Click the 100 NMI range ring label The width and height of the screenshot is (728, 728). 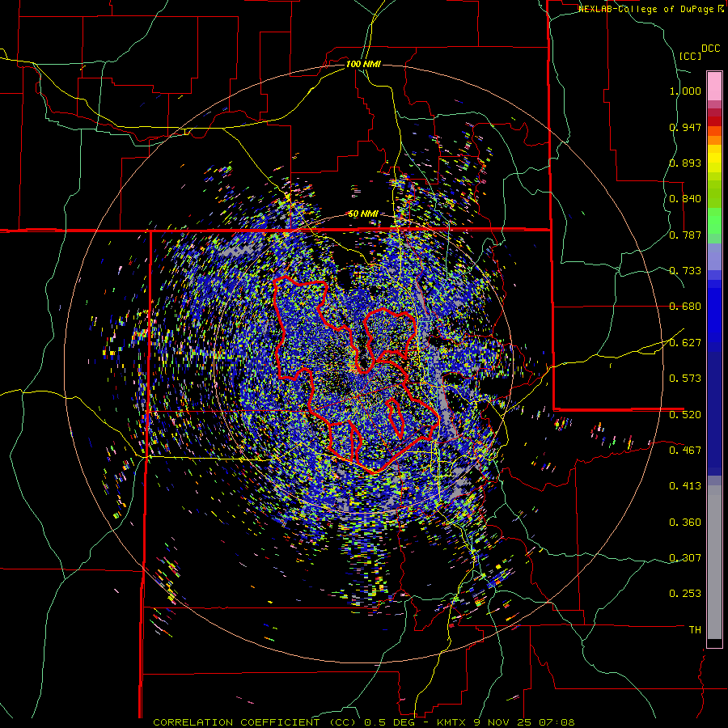click(x=363, y=64)
